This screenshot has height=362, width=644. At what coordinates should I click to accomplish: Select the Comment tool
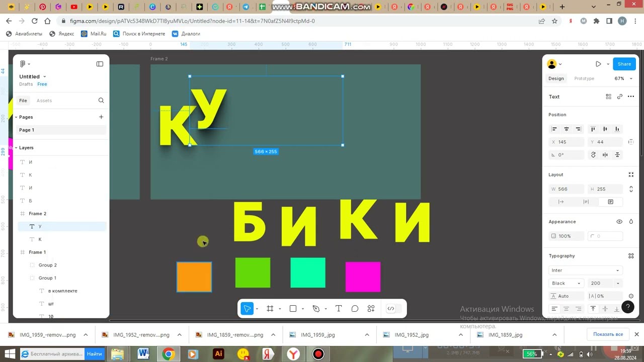click(x=355, y=309)
